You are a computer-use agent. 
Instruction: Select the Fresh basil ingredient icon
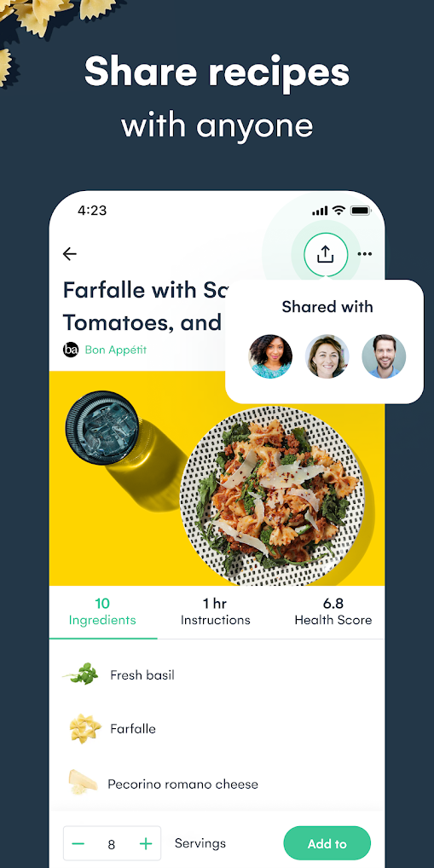[81, 674]
